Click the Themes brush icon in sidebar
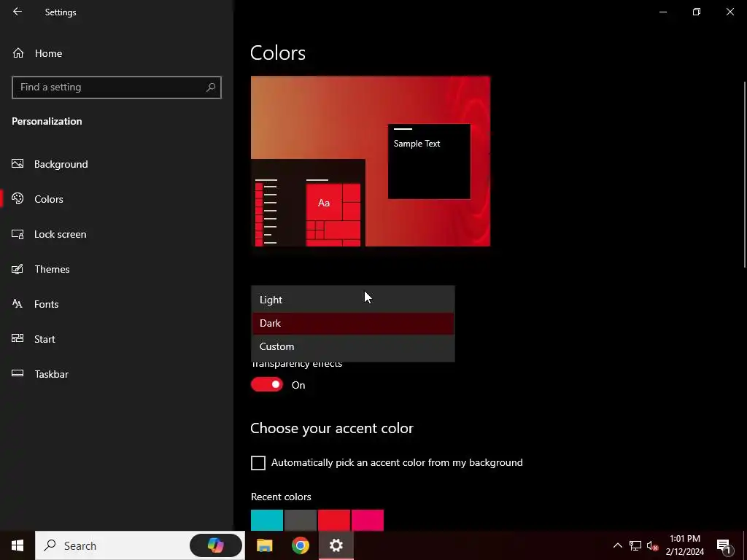Viewport: 747px width, 560px height. (18, 269)
